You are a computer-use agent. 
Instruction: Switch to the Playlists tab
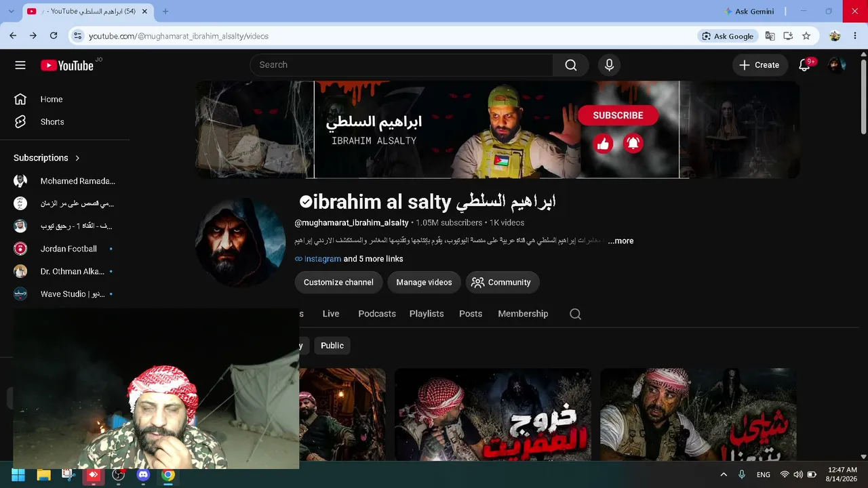coord(427,314)
